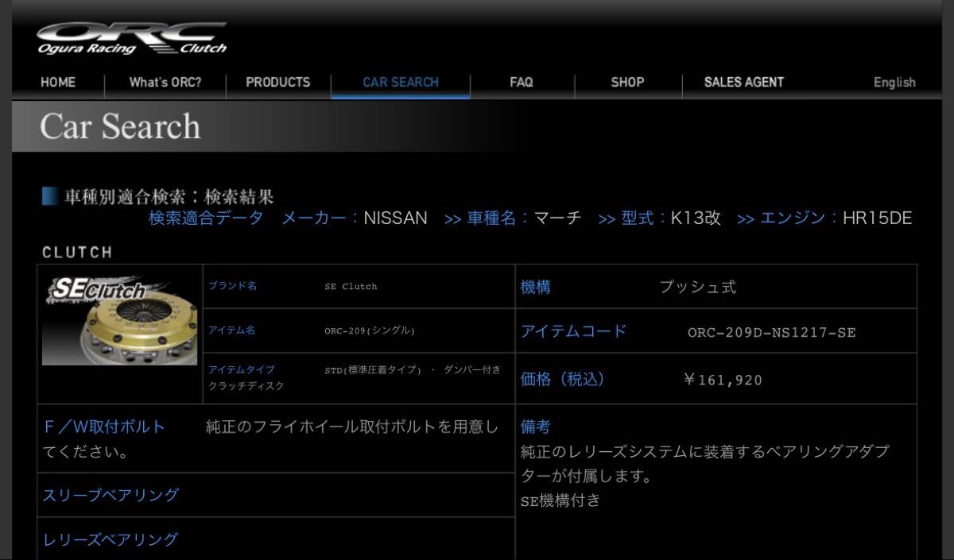
Task: Click the 車種別適合検索：検索結果 heading
Action: (x=169, y=196)
